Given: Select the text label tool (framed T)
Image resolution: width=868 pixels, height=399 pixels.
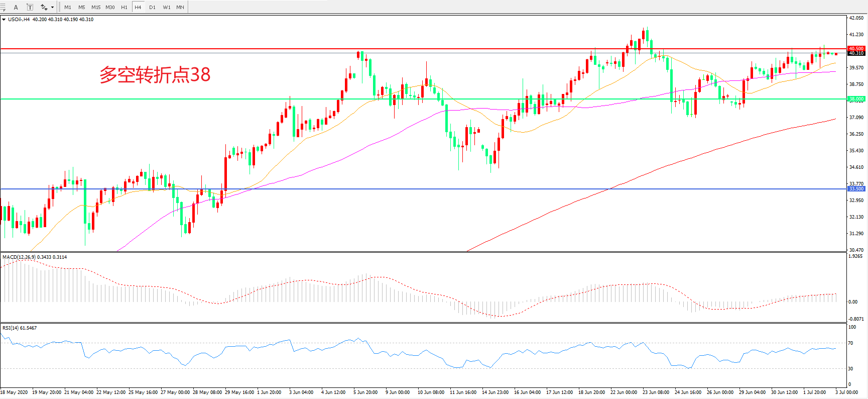Looking at the screenshot, I should tap(30, 7).
